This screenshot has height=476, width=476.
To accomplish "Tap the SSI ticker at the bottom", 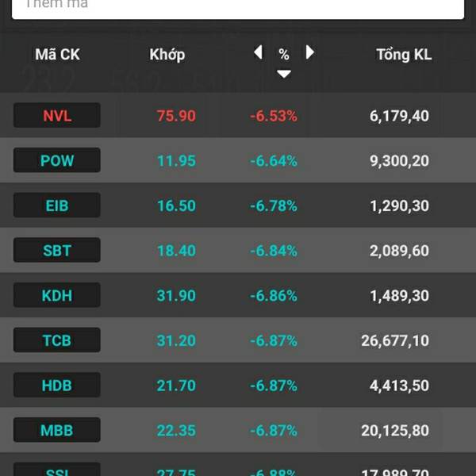I will [x=57, y=470].
